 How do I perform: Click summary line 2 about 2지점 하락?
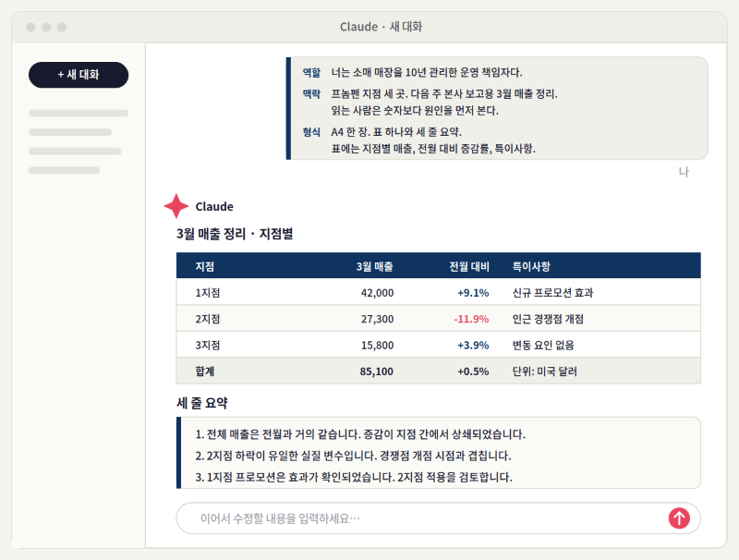(353, 456)
